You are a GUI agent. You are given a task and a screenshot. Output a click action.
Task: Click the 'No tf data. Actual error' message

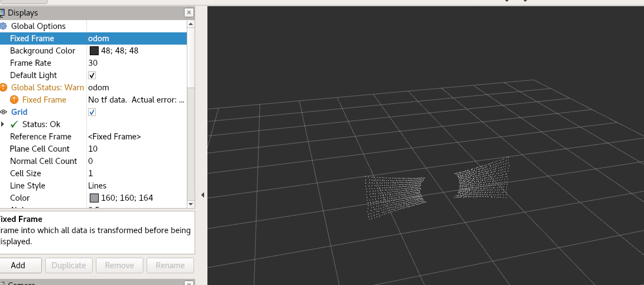pyautogui.click(x=137, y=100)
